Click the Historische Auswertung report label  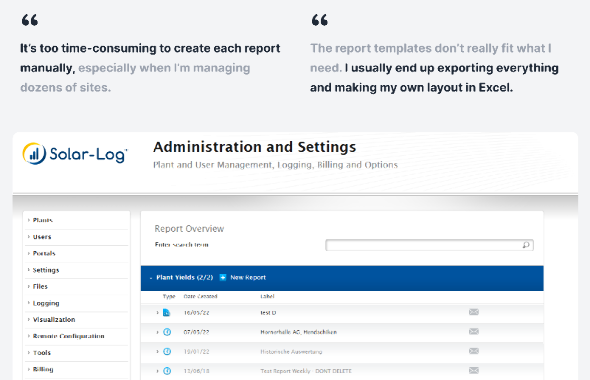291,352
